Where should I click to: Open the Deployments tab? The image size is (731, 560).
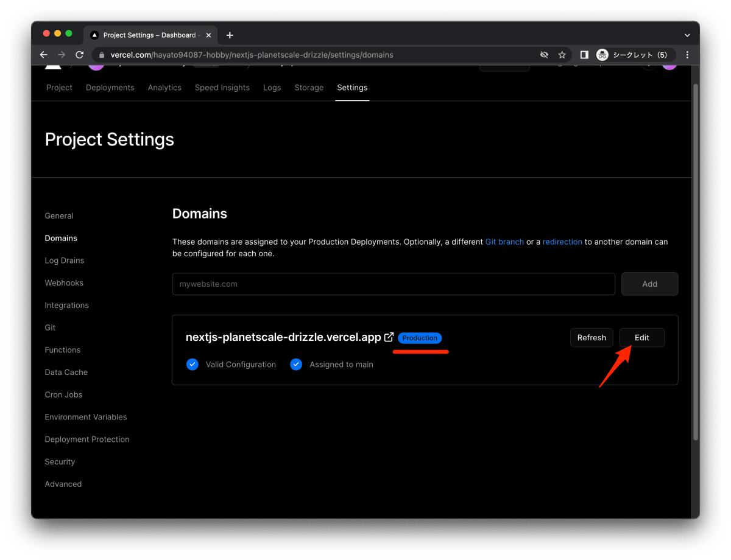[x=110, y=88]
